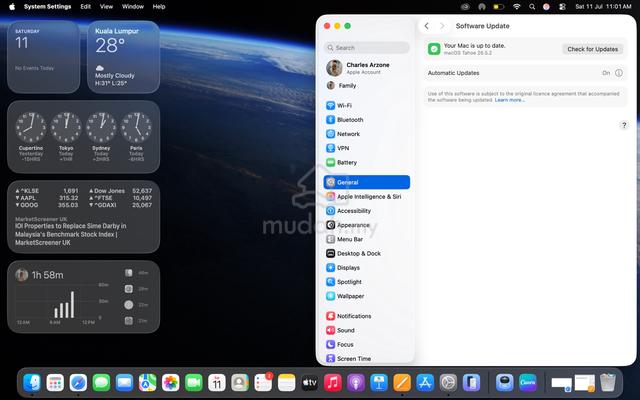The image size is (640, 400).
Task: Go back with the left chevron button
Action: tap(427, 26)
